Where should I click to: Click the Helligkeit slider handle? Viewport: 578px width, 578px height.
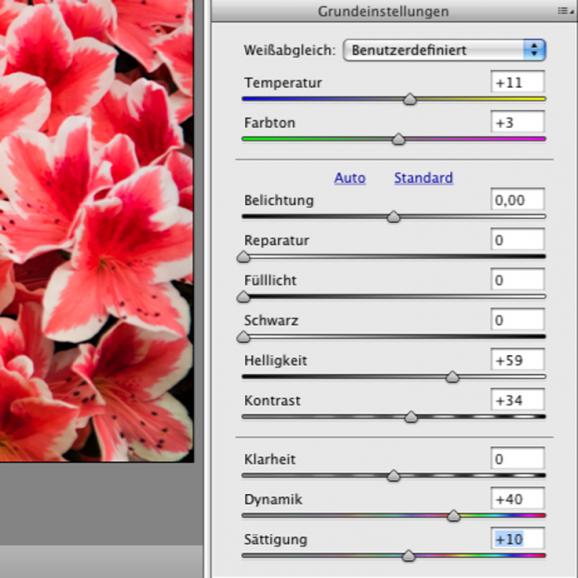pyautogui.click(x=452, y=377)
